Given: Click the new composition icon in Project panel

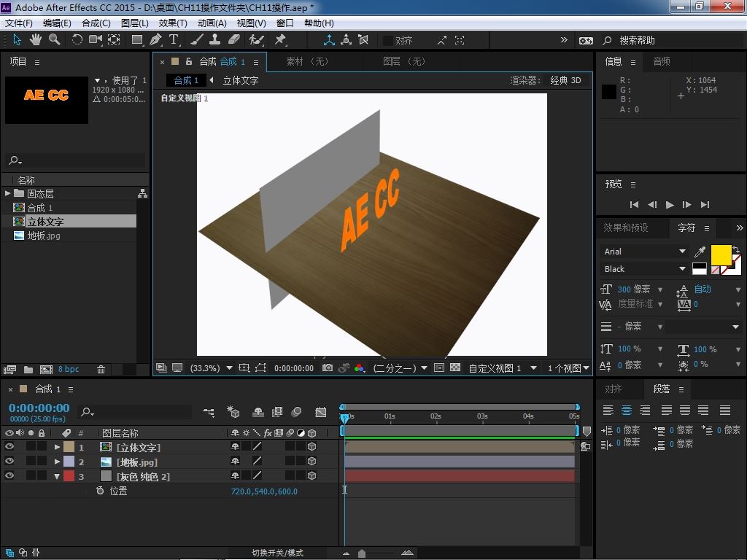Looking at the screenshot, I should point(46,369).
